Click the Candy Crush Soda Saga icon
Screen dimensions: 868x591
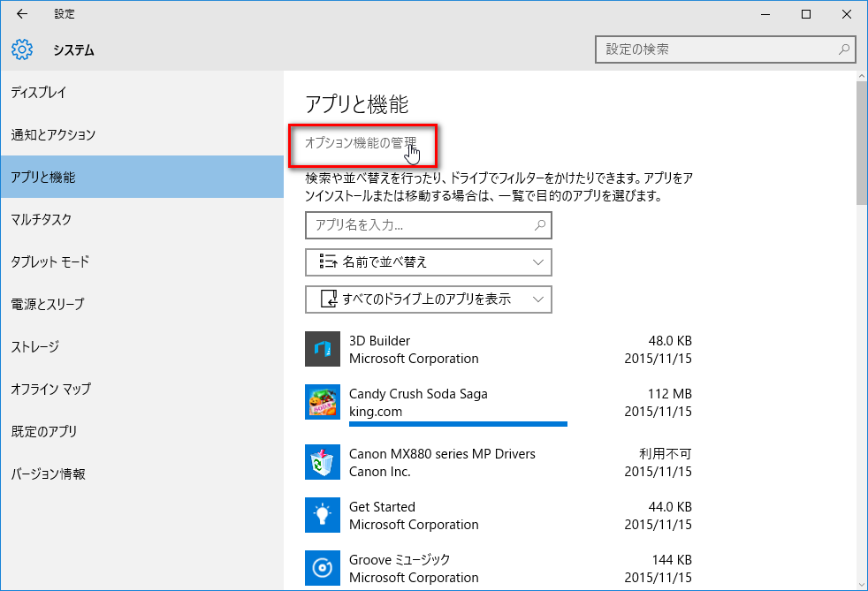[322, 402]
